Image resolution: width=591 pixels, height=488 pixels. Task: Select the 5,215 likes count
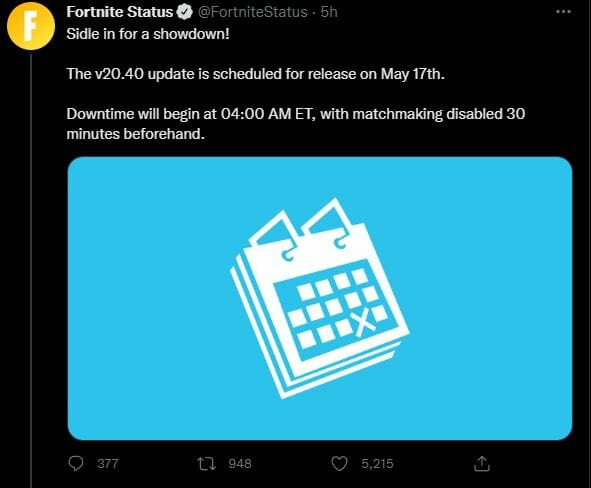click(377, 464)
